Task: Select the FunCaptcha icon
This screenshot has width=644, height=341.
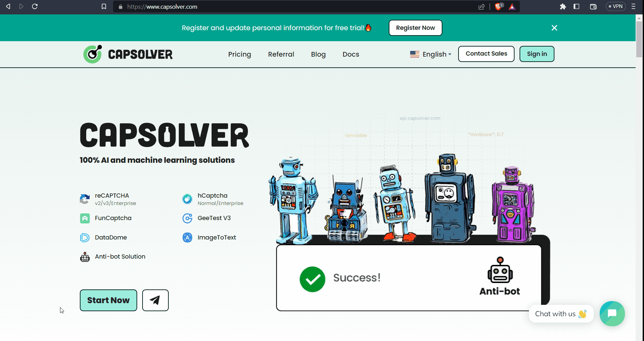Action: tap(85, 218)
